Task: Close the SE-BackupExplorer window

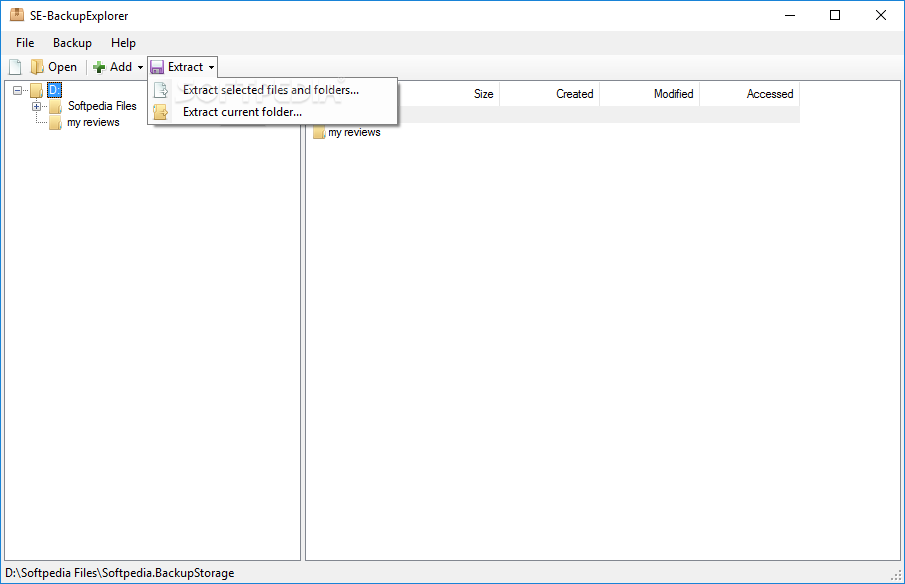Action: tap(881, 16)
